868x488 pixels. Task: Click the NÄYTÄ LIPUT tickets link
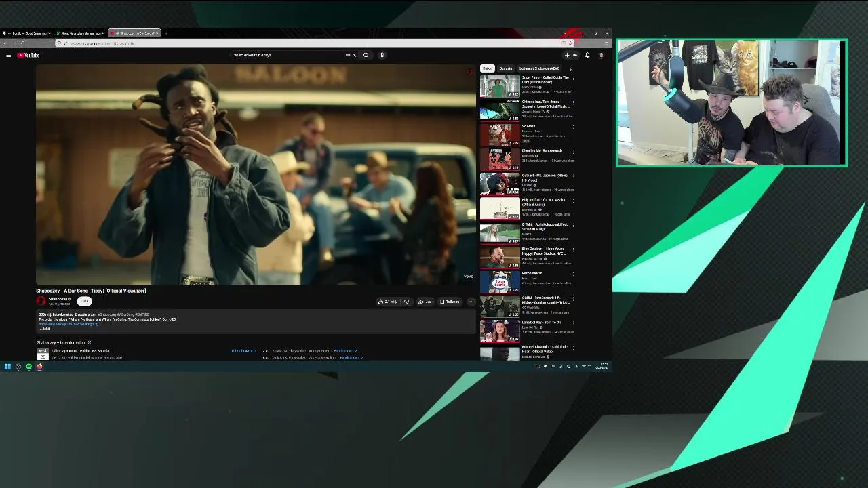(243, 351)
